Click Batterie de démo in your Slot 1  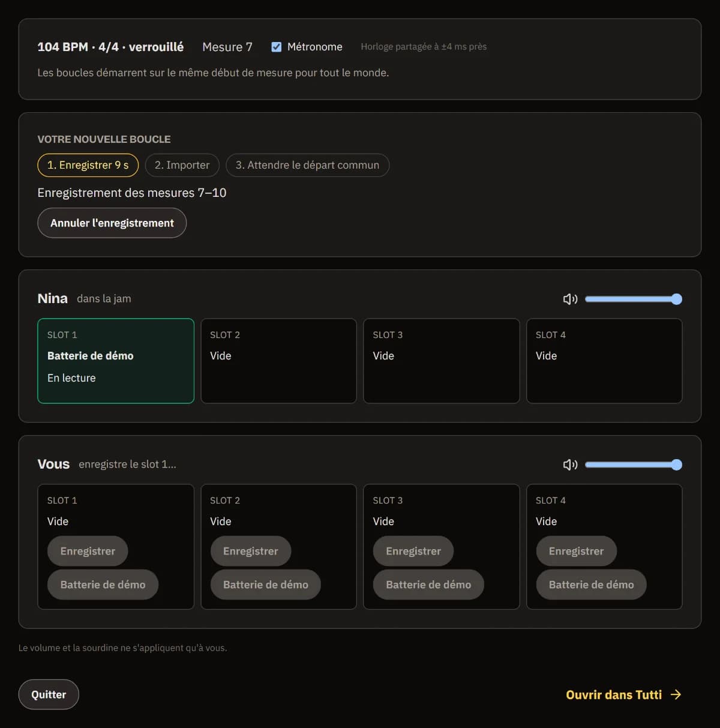pyautogui.click(x=103, y=585)
